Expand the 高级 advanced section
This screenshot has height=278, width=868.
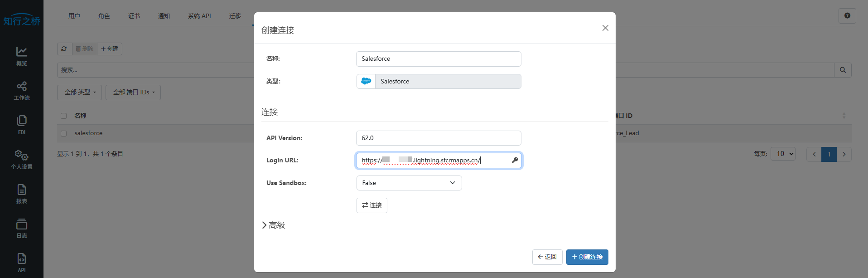click(273, 225)
